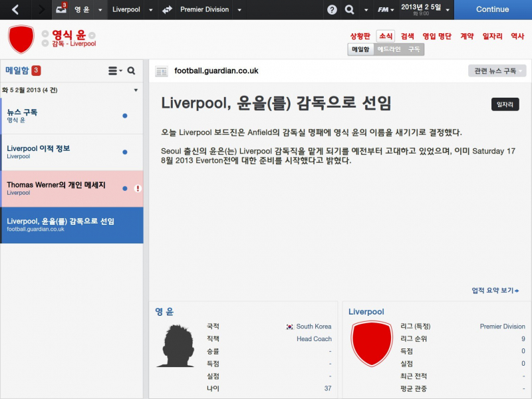Open the date dropdown next to 2013년 2 5일
Screen dimensions: 532x399
[x=448, y=10]
